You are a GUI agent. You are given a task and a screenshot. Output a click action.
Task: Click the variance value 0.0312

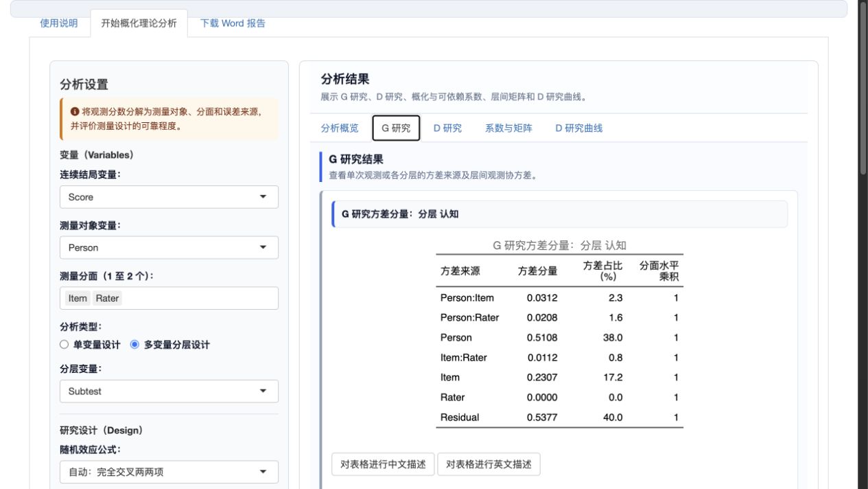pyautogui.click(x=542, y=298)
